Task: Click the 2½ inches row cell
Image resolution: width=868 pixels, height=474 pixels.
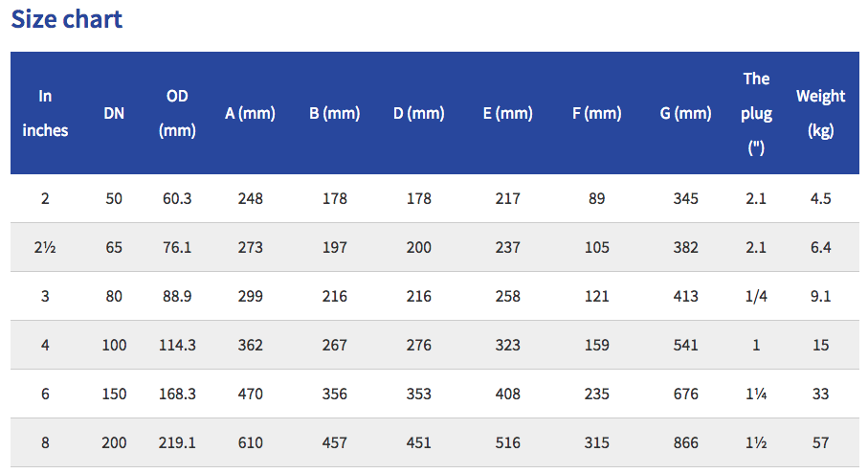Action: point(45,247)
